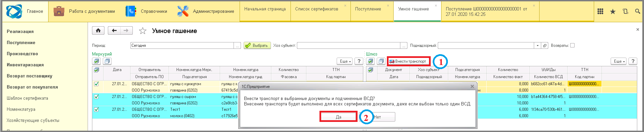Click checkbox header icon in Меркурий table
Screen dimensions: 644x132
pos(97,70)
